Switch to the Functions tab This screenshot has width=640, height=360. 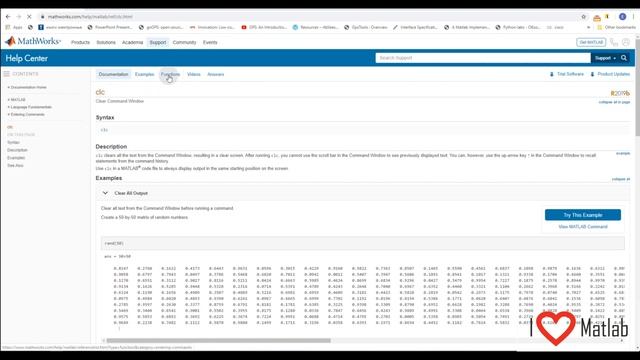click(x=170, y=74)
